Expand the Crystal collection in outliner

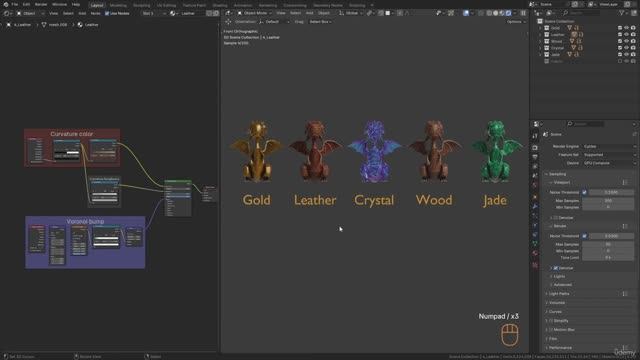(541, 48)
